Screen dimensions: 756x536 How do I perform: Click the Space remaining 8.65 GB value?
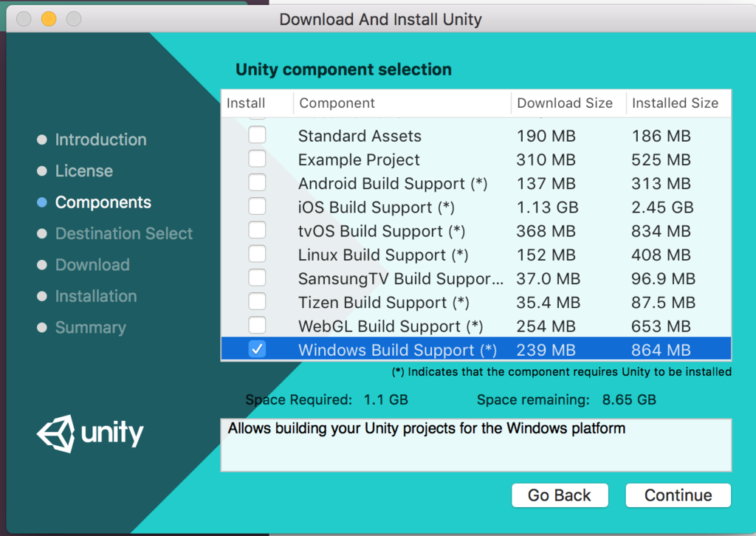pyautogui.click(x=629, y=399)
